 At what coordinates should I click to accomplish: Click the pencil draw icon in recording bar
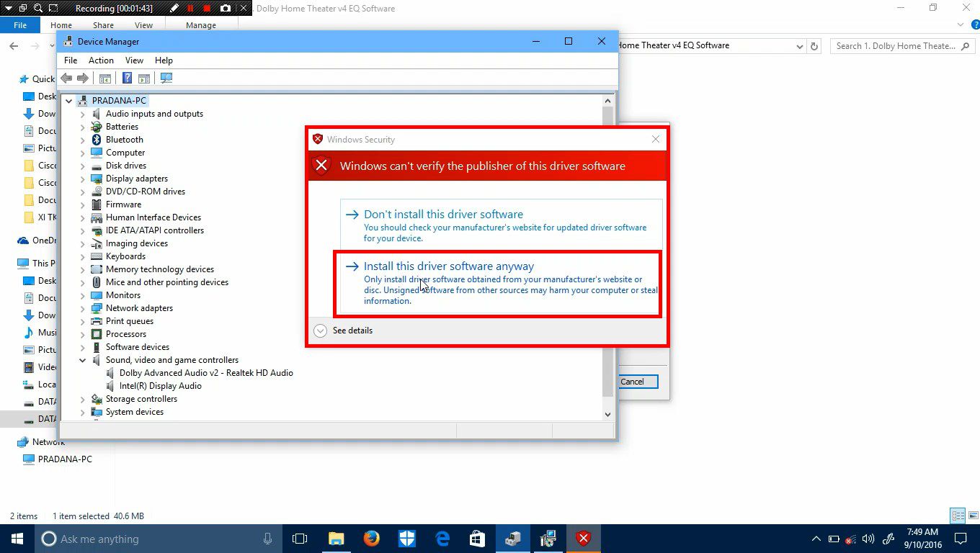174,9
